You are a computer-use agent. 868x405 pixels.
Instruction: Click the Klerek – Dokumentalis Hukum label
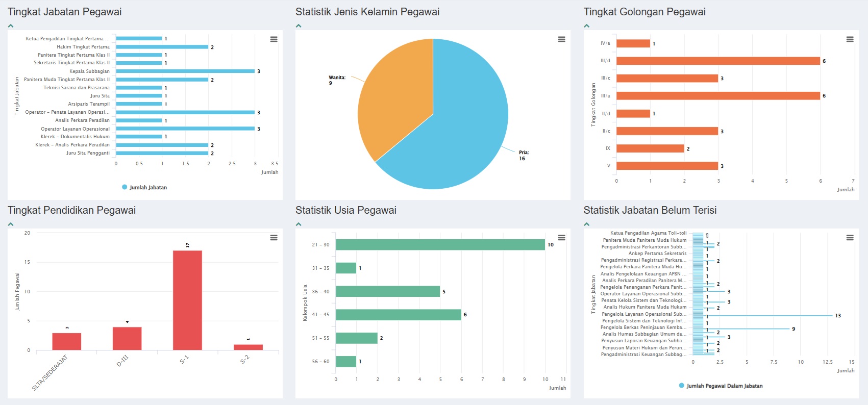tap(75, 137)
